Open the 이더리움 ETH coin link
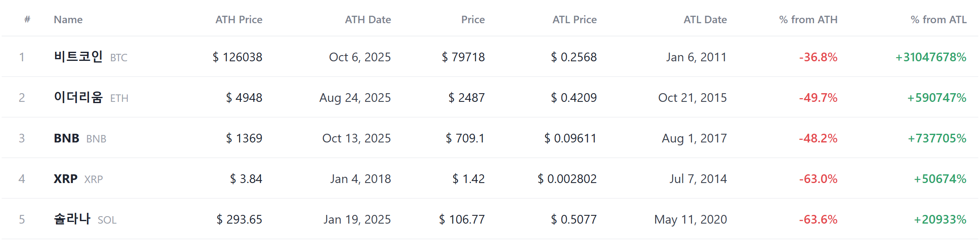This screenshot has height=241, width=980. pos(91,97)
